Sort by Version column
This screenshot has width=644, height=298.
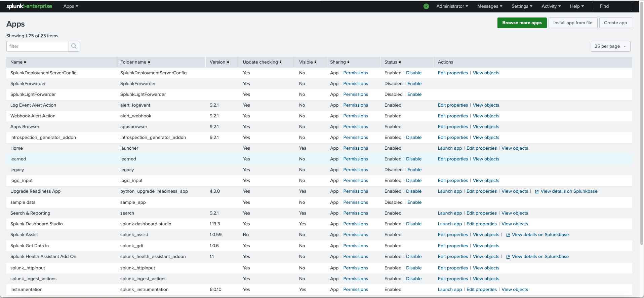(219, 62)
